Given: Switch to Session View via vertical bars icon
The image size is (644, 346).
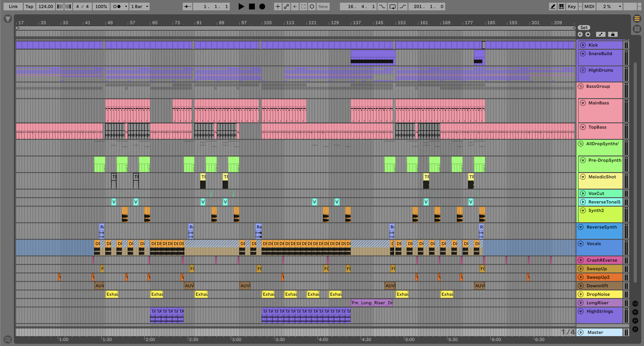Looking at the screenshot, I should [x=637, y=29].
